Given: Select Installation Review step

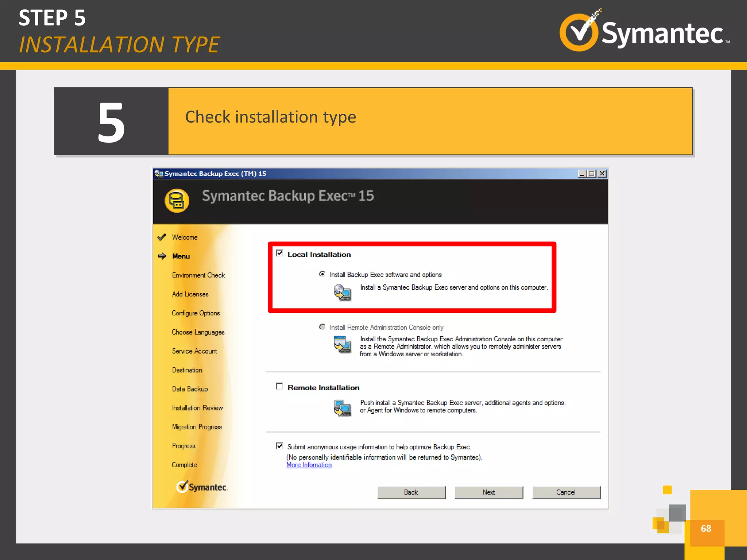Looking at the screenshot, I should pos(197,408).
